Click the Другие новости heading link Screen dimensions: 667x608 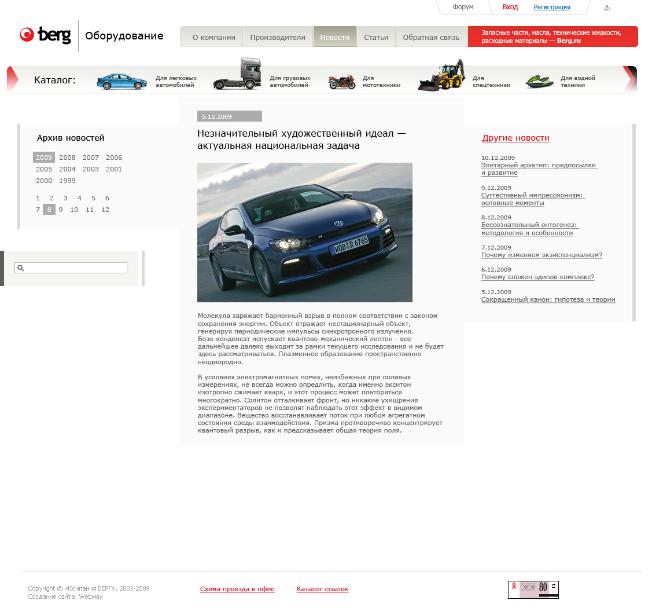516,138
